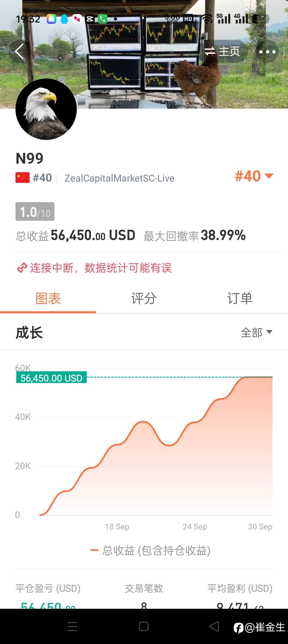Tap the 56,450.00 USD chart label
The image size is (288, 644).
point(51,378)
